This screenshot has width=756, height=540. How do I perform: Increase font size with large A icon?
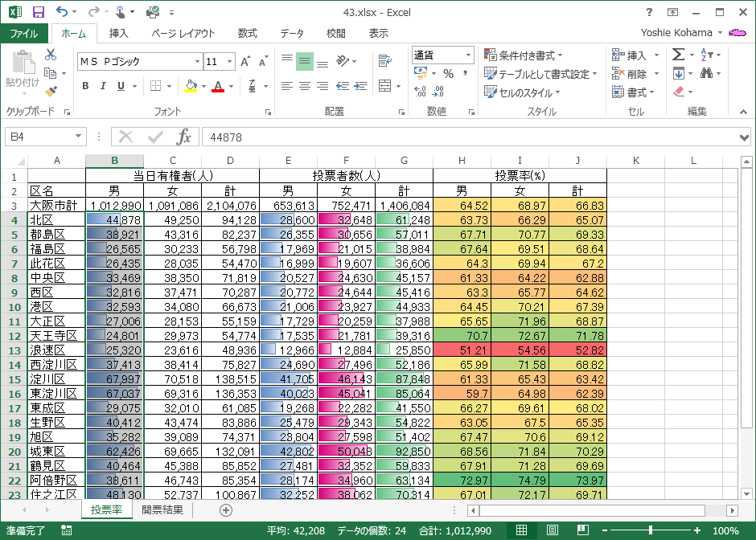245,62
